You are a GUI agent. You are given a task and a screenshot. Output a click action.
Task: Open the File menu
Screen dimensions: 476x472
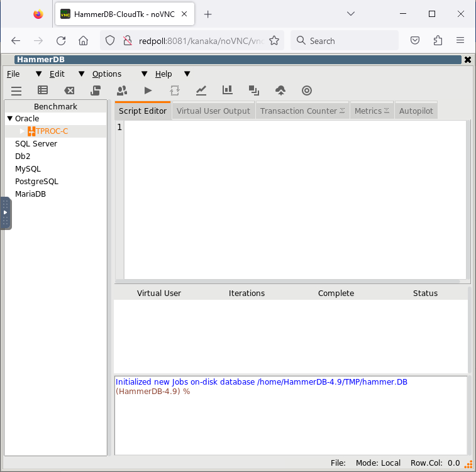click(x=13, y=74)
